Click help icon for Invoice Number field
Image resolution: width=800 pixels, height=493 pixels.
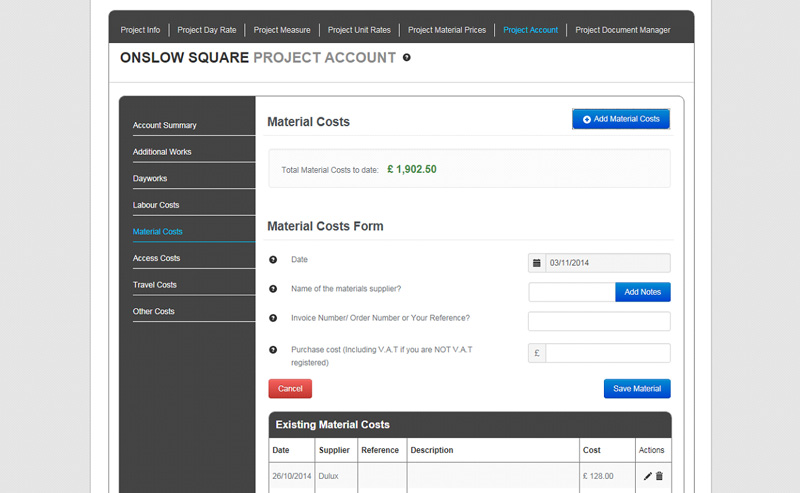[x=273, y=318]
